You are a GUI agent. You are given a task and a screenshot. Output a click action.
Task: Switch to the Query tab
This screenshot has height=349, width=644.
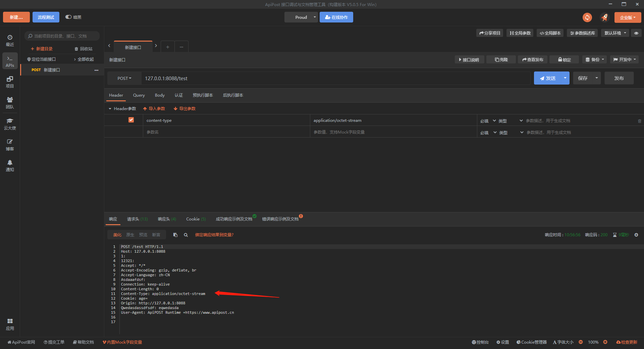(139, 95)
